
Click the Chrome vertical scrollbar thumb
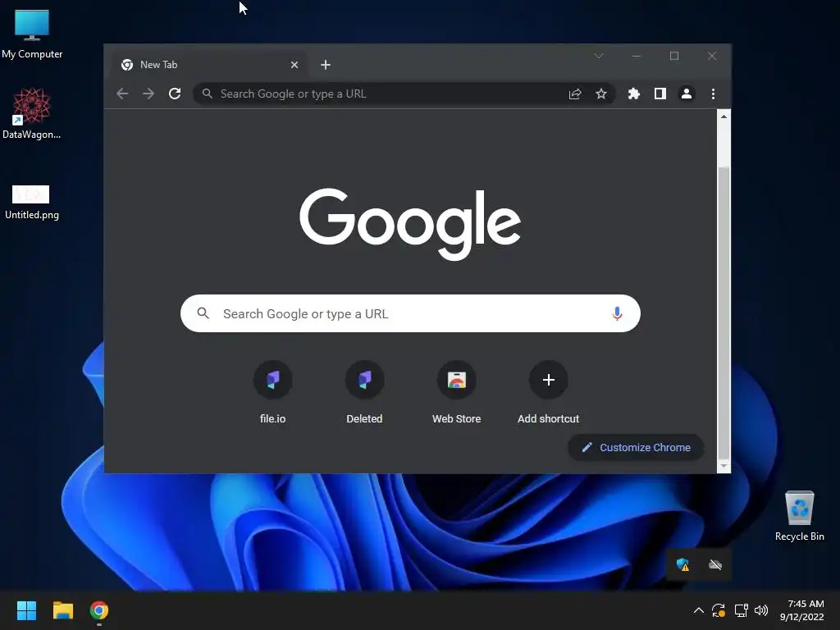[724, 313]
